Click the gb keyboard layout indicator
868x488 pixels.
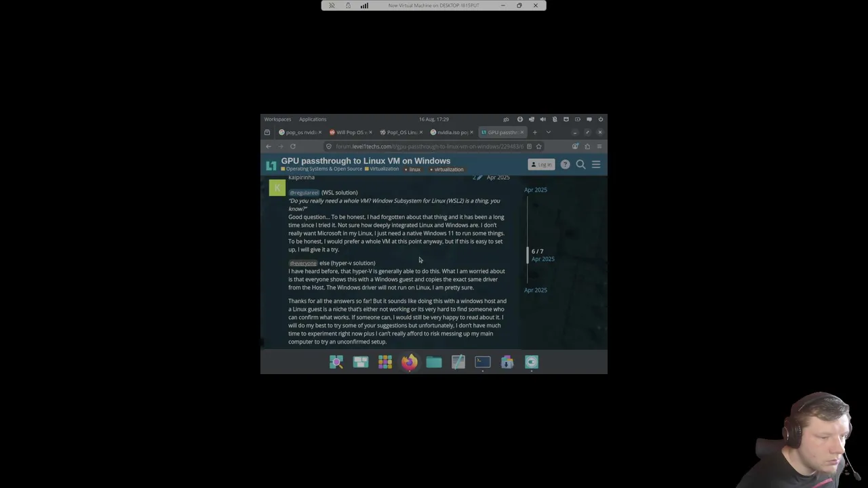(506, 119)
